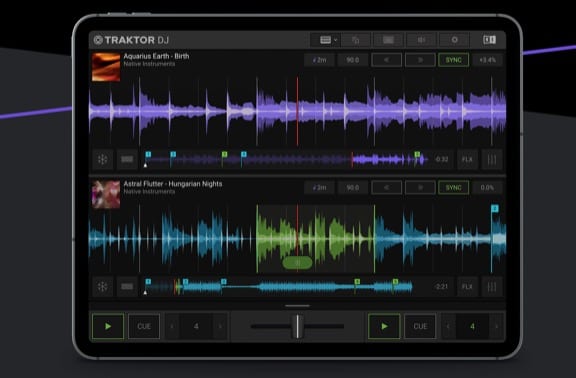Screen dimensions: 576x378
Task: Toggle the deck layout icon at header right
Action: [489, 40]
